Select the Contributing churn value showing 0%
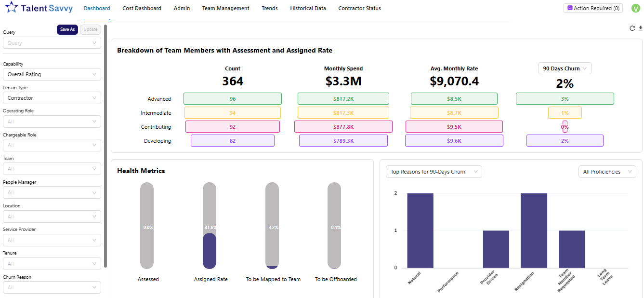 pyautogui.click(x=565, y=126)
